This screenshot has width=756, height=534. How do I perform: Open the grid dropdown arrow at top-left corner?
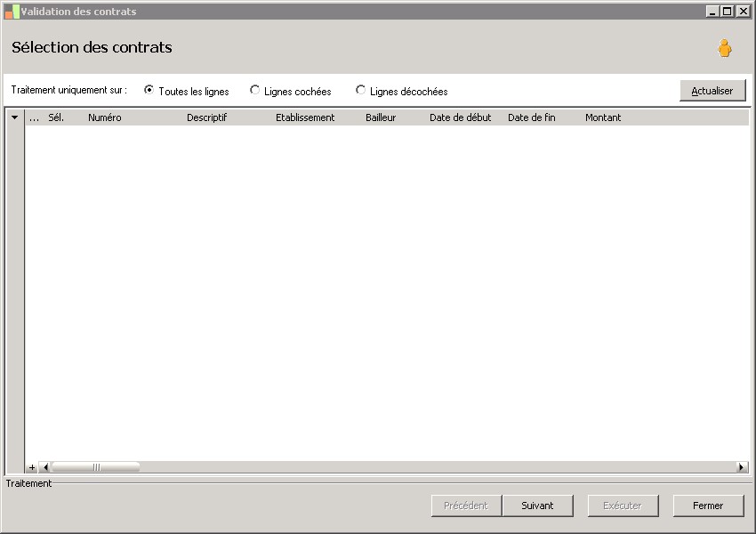(15, 117)
